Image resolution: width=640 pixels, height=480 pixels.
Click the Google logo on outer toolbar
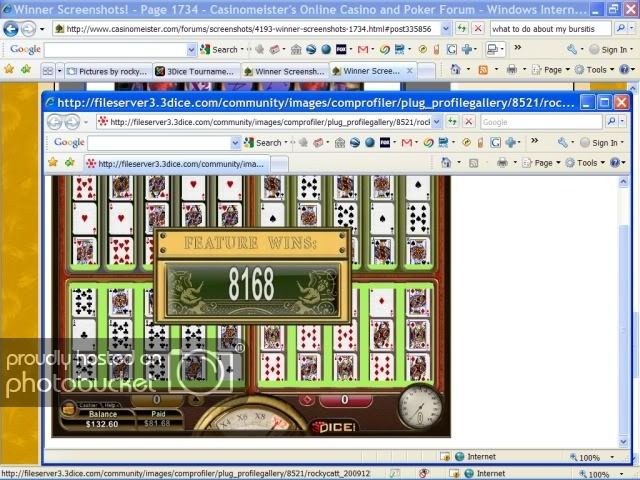(x=25, y=49)
